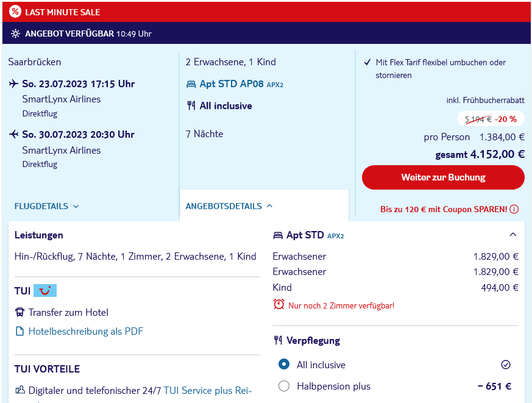The height and width of the screenshot is (403, 532).
Task: Click the sun icon beside Angebot verfügbar
Action: point(16,34)
